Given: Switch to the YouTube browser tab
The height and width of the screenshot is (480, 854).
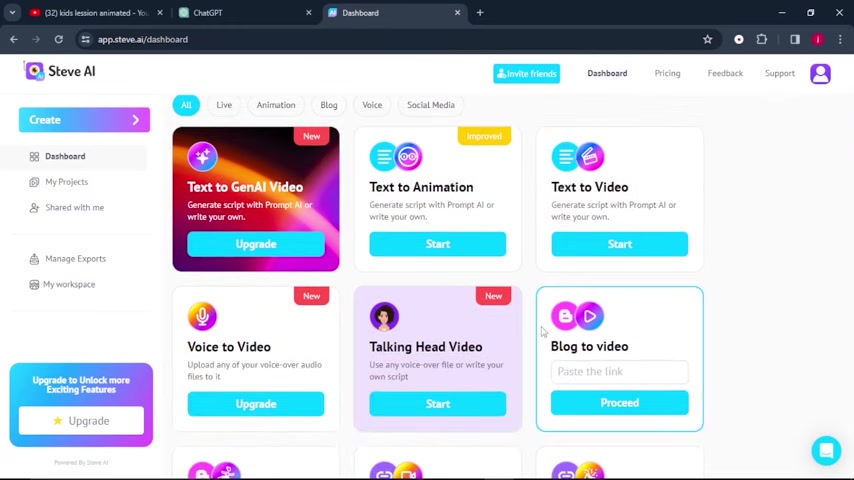Looking at the screenshot, I should pyautogui.click(x=96, y=13).
